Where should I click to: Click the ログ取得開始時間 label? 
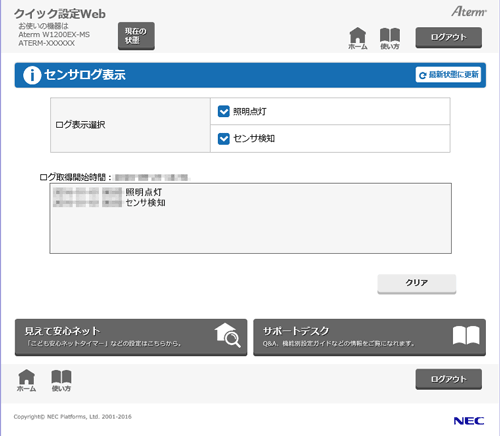[75, 177]
